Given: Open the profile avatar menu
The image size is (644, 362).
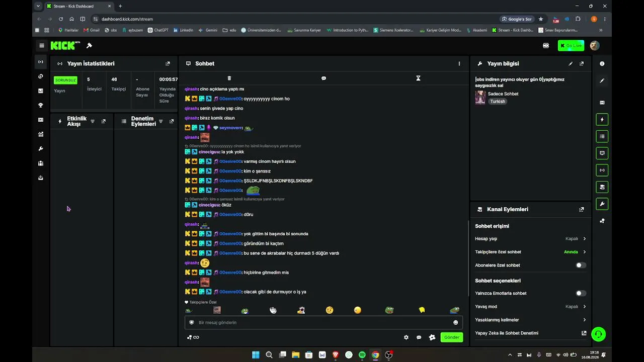Looking at the screenshot, I should click(594, 46).
